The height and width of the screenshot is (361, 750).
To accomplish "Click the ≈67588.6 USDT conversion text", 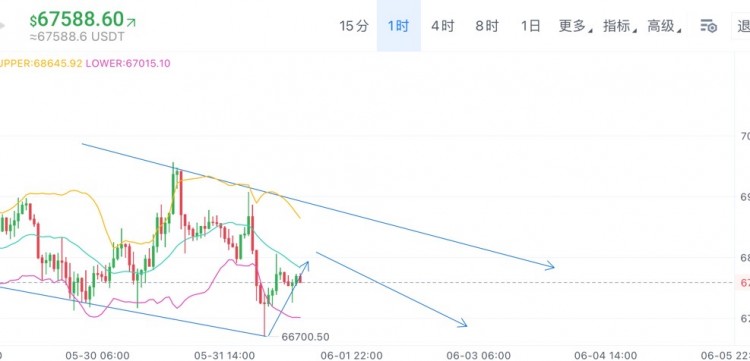I will [77, 37].
